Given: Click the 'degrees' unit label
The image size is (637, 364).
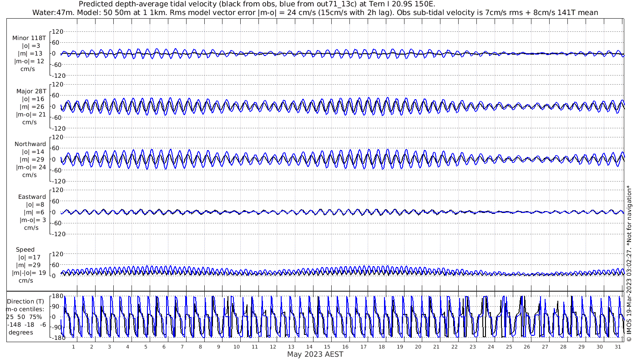Looking at the screenshot, I should (x=20, y=332).
